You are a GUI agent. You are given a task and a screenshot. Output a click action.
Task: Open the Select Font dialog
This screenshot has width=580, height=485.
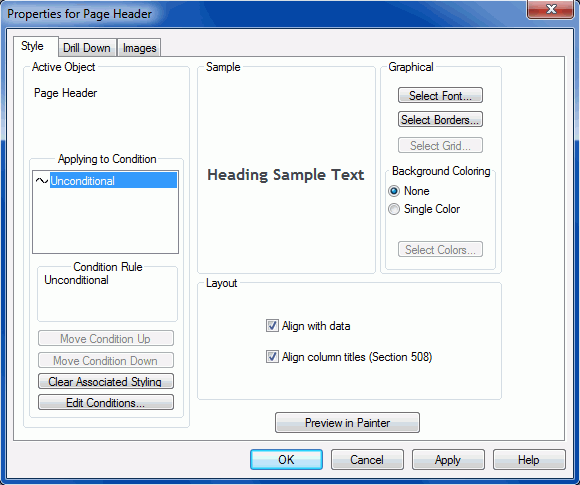pos(440,95)
